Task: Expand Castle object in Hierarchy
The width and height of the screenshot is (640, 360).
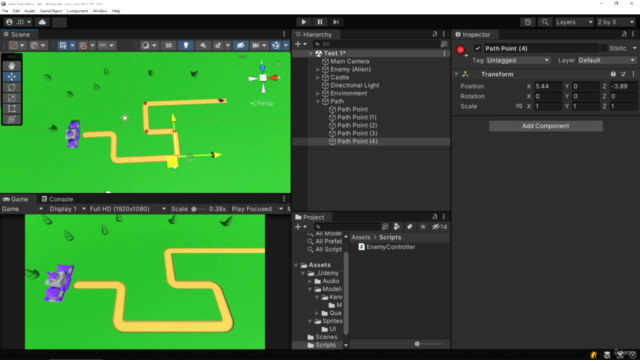Action: click(318, 78)
